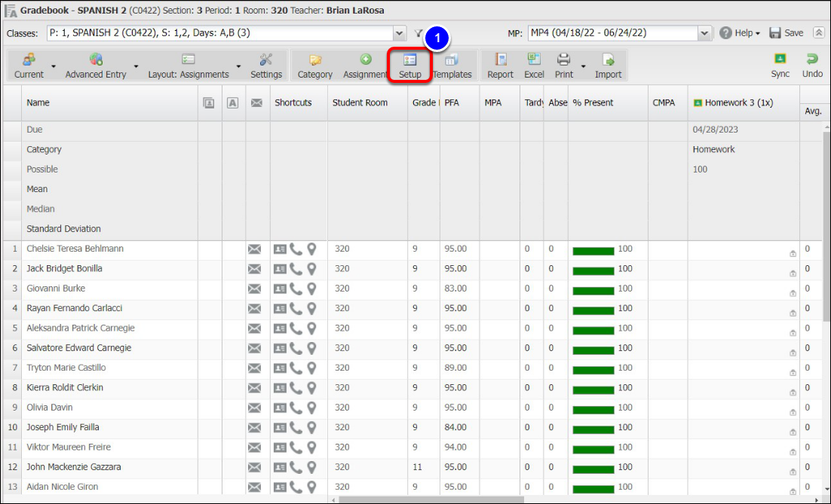Click the % Present bar for John Mackenzie Gazzara
831x504 pixels.
point(593,469)
